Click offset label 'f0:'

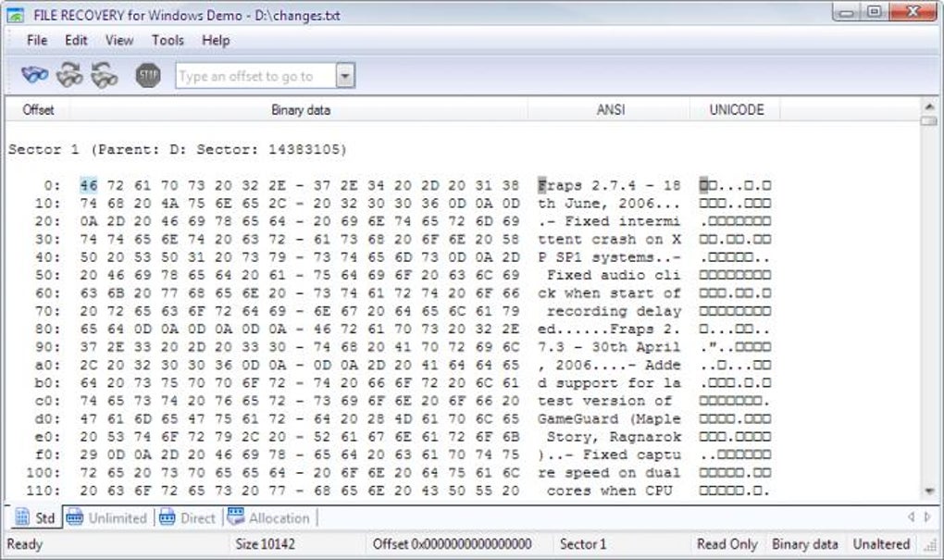[x=47, y=454]
